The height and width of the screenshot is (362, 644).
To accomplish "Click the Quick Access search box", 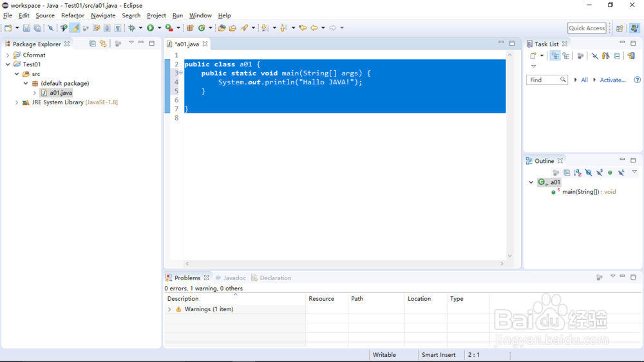I will pos(587,28).
